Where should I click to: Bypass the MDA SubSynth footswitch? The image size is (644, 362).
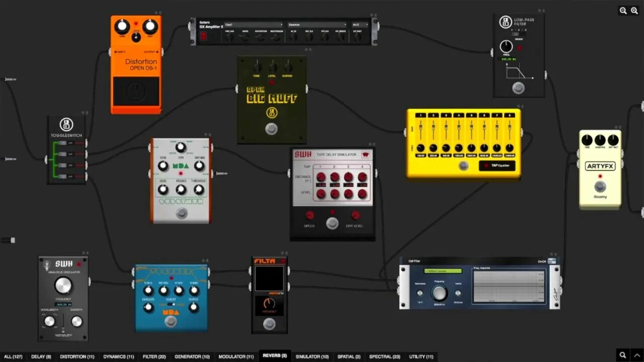coord(181,213)
